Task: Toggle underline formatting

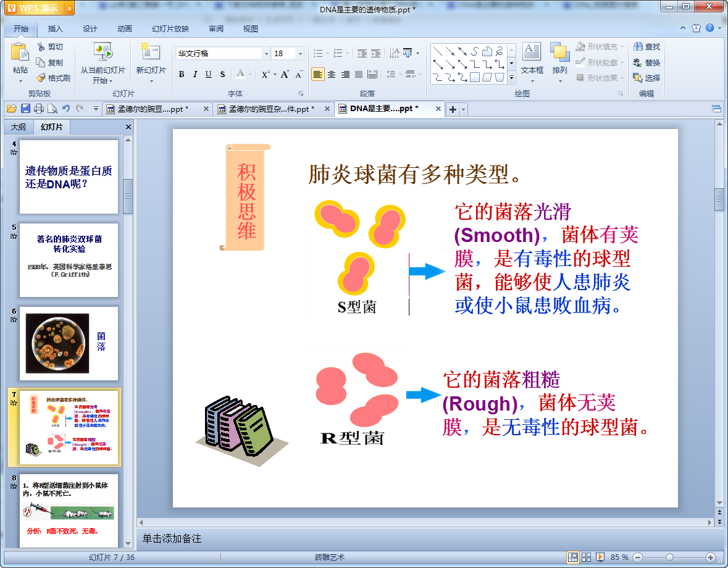Action: tap(209, 74)
